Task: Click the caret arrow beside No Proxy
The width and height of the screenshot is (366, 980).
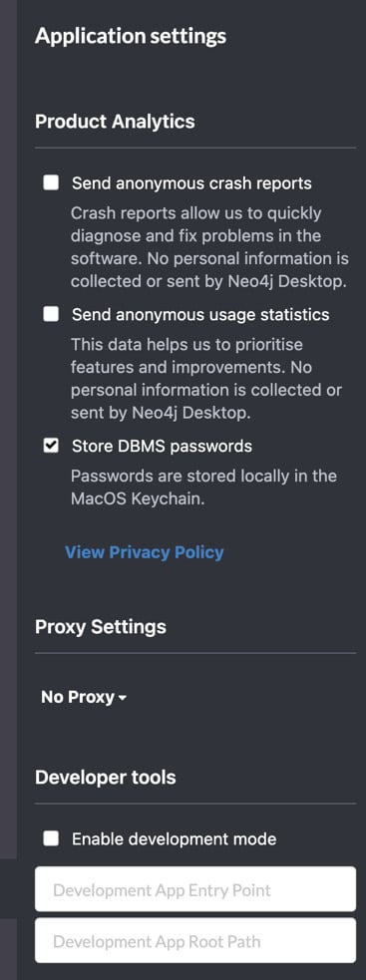Action: [122, 698]
